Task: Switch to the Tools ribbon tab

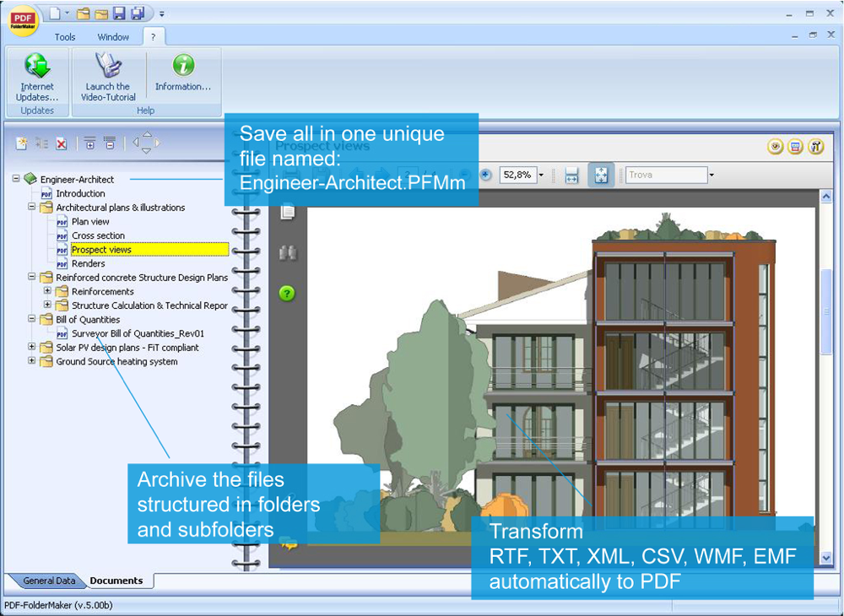Action: (65, 37)
